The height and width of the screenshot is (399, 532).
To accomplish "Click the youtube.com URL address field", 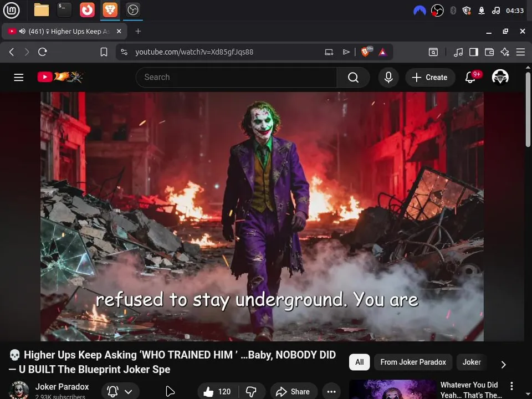I will (194, 52).
